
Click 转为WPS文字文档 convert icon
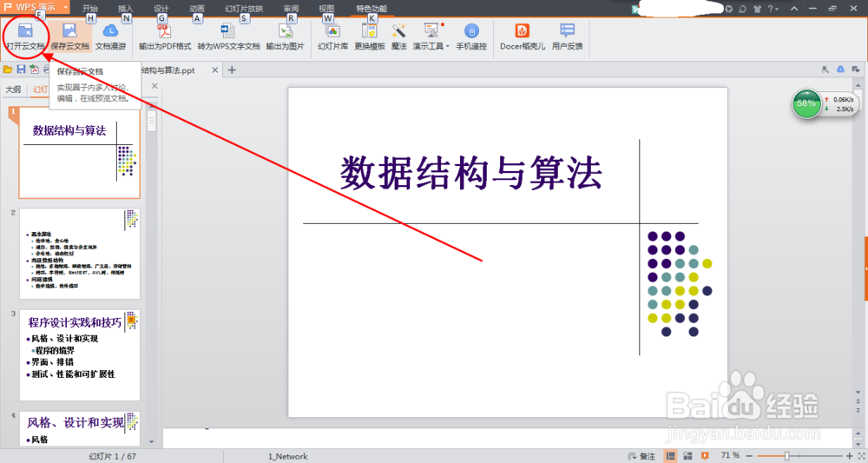[x=227, y=30]
